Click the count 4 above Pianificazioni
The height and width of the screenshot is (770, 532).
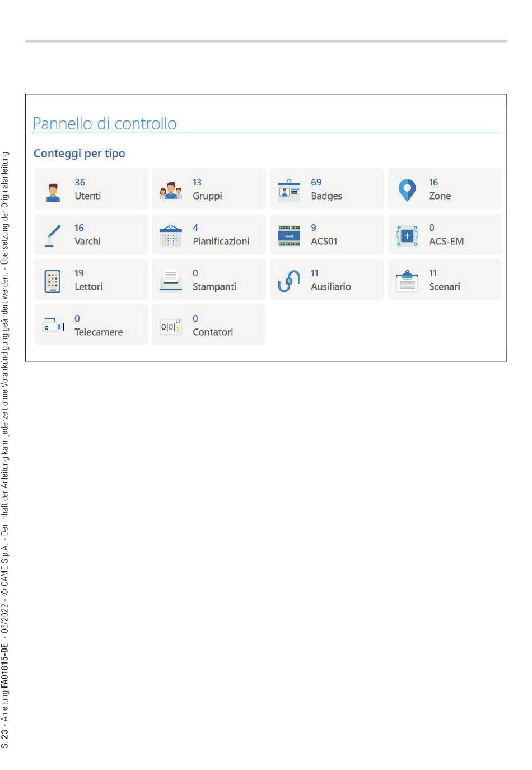195,228
